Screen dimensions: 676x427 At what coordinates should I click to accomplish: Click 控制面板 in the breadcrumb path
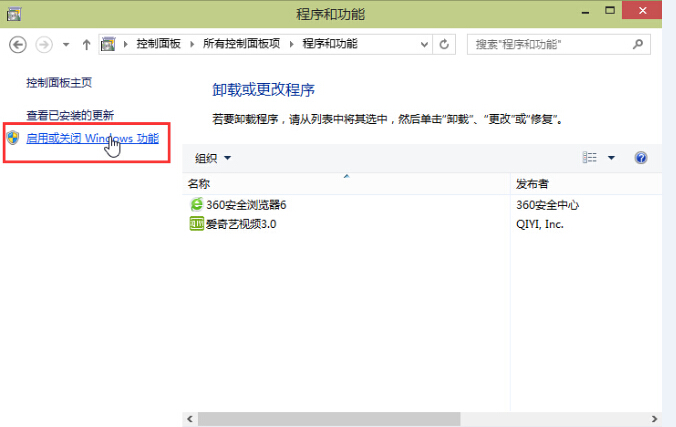(158, 45)
